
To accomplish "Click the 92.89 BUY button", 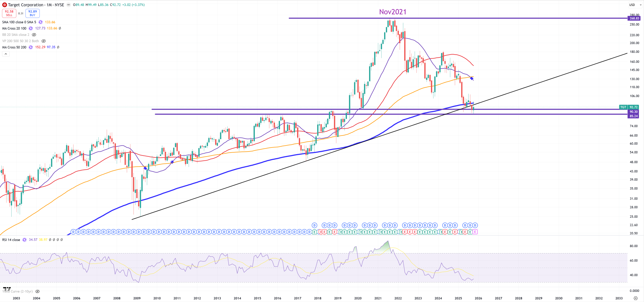I will pos(32,13).
